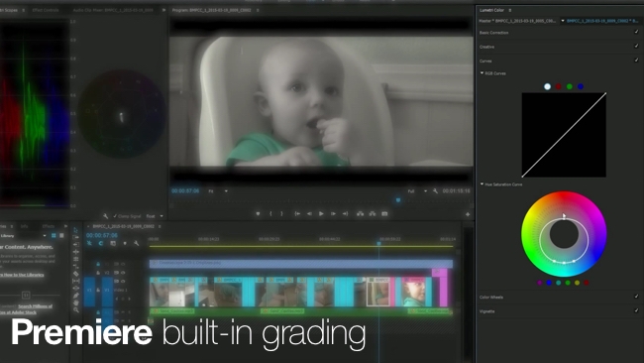Select Master clip tab in Lumetri Color
The image size is (644, 363).
click(517, 21)
